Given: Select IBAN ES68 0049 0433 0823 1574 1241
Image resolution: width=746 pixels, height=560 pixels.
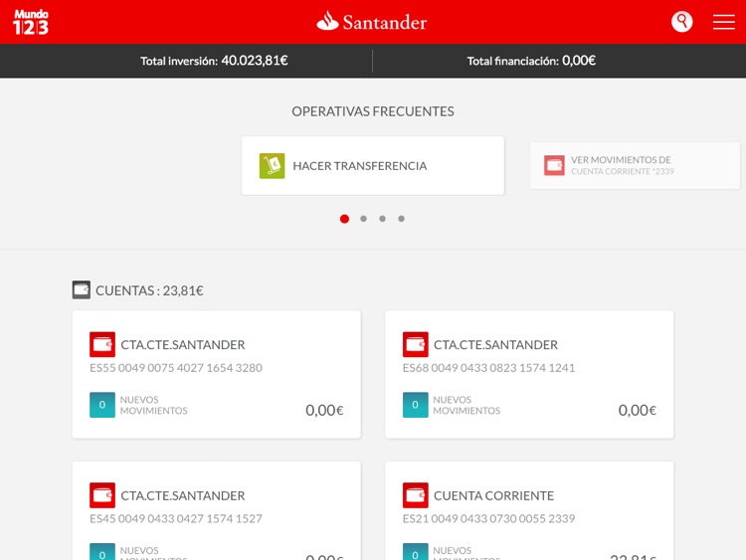Looking at the screenshot, I should coord(489,368).
